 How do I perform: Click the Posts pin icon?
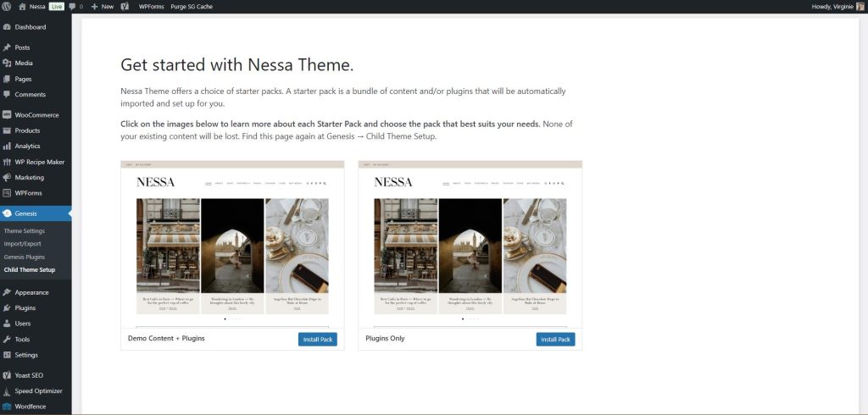tap(7, 47)
